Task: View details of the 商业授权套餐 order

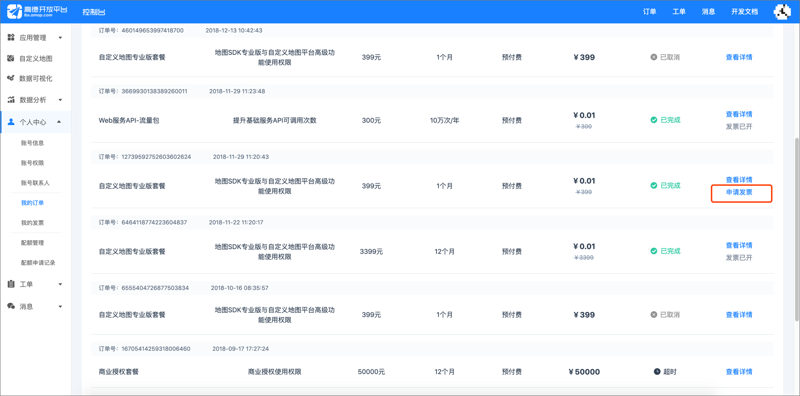Action: [x=739, y=372]
